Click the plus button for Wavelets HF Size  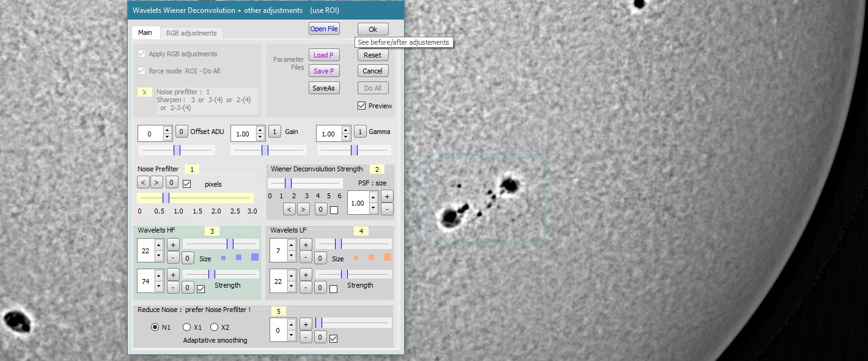click(x=173, y=244)
